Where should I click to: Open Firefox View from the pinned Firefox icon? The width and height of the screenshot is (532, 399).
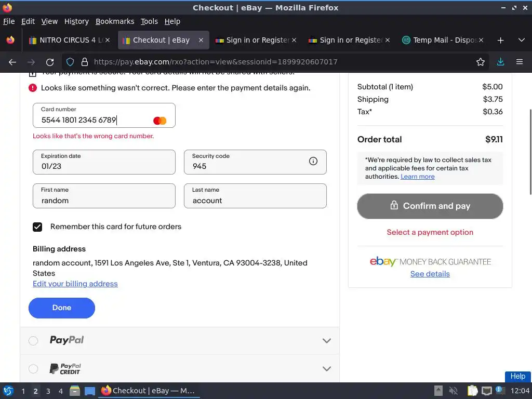point(10,40)
